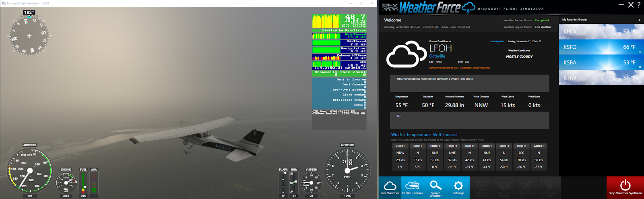This screenshot has height=199, width=644.
Task: Click the engine RPM gauge
Action: coord(66,183)
